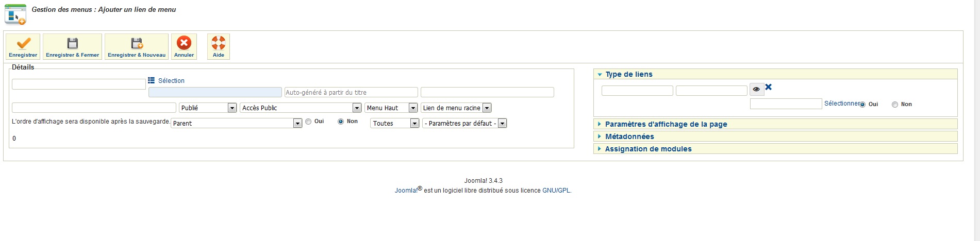Click the Auto-généré à partir du titre field
The image size is (980, 241).
point(351,92)
